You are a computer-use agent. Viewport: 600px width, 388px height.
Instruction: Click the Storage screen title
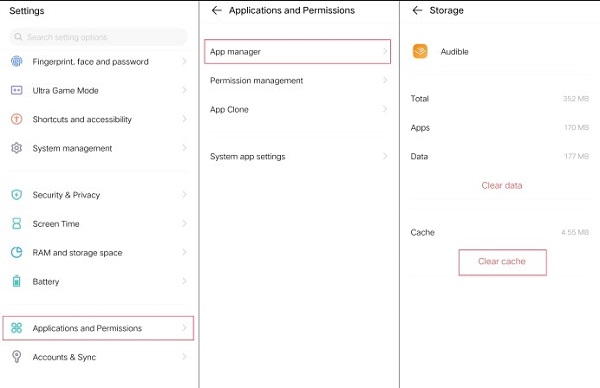(446, 11)
